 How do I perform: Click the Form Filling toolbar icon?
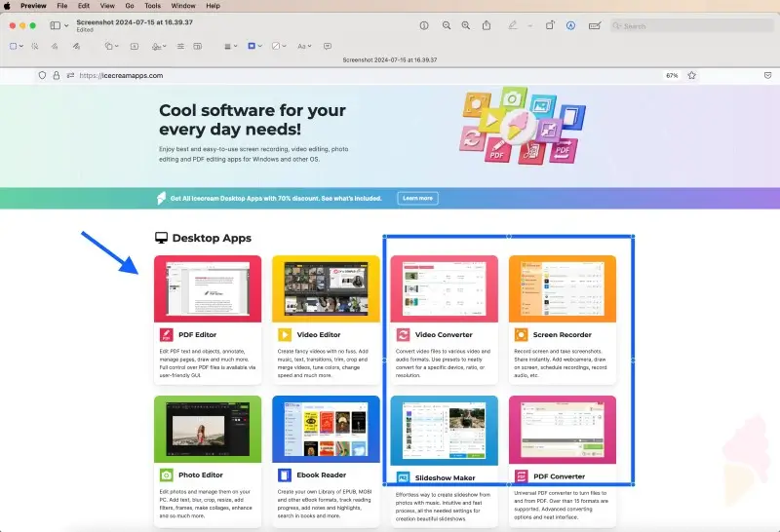pos(595,25)
